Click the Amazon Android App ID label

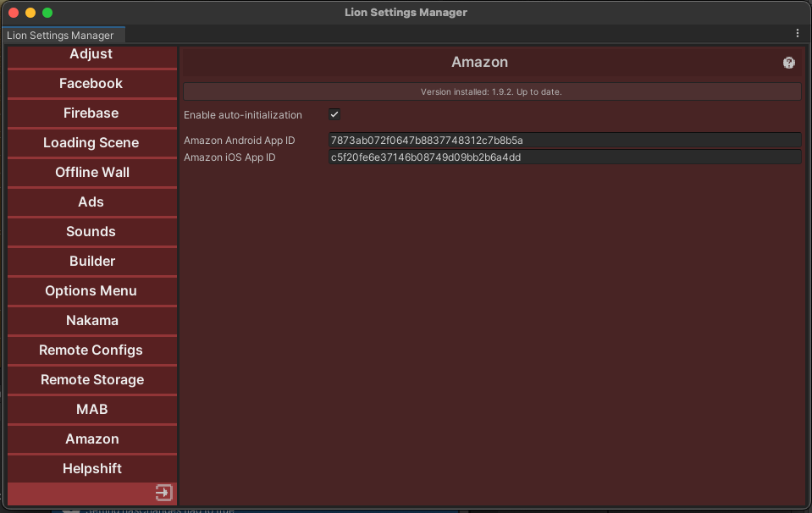pos(240,141)
